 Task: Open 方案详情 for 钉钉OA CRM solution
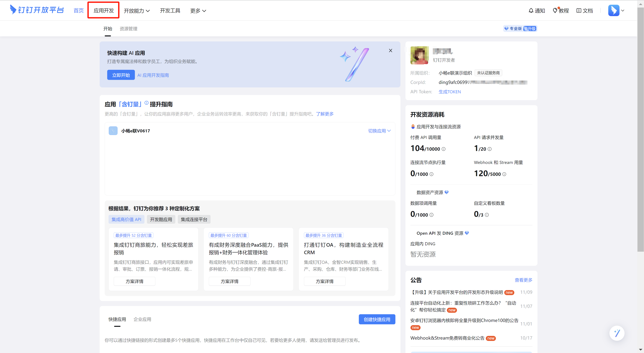tap(324, 281)
